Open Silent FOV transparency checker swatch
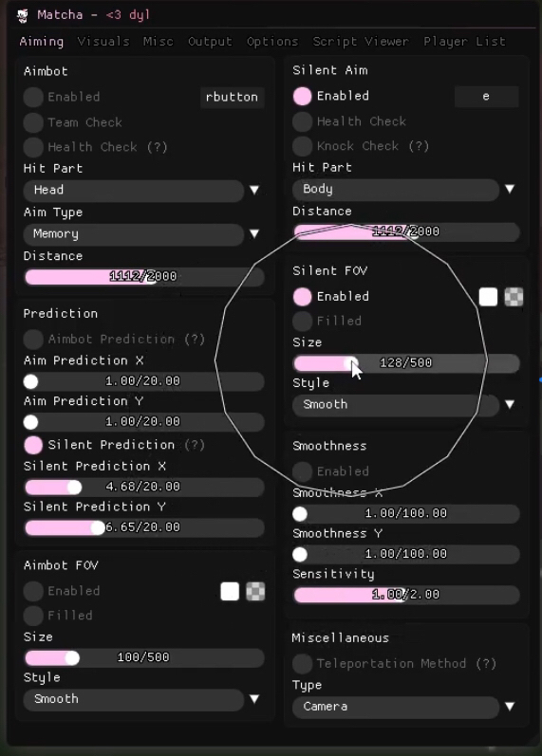542x756 pixels. (514, 297)
